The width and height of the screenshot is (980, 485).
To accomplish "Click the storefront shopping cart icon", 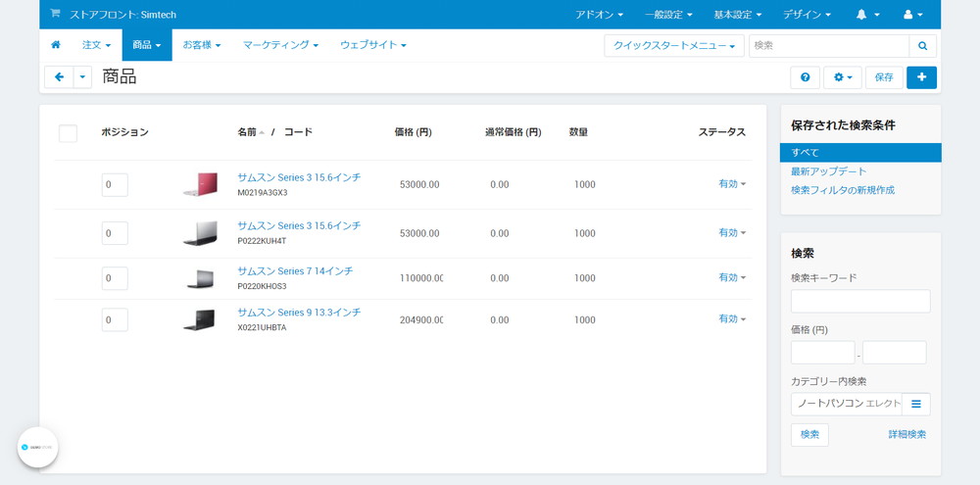I will pos(55,13).
